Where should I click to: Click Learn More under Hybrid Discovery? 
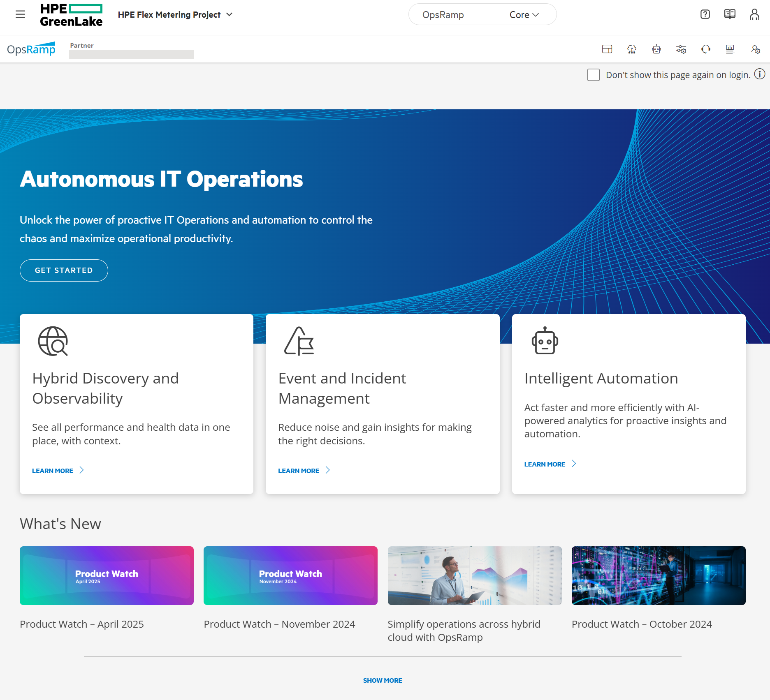click(x=58, y=471)
